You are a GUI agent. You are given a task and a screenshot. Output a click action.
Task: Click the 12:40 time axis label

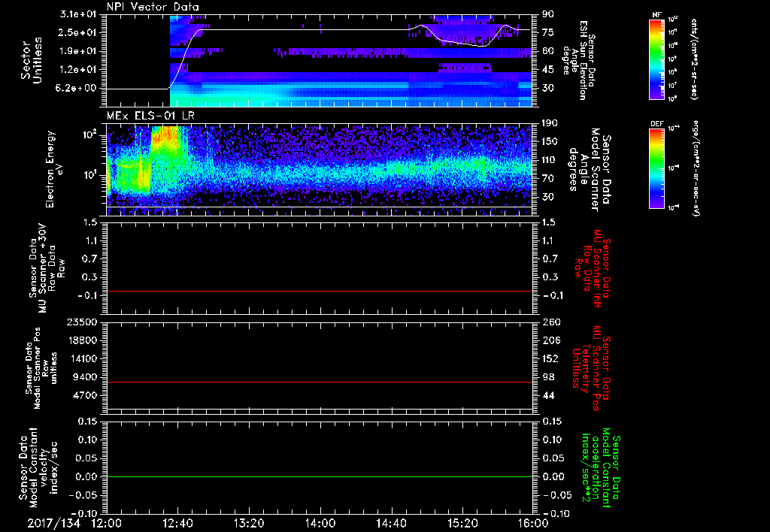(177, 523)
